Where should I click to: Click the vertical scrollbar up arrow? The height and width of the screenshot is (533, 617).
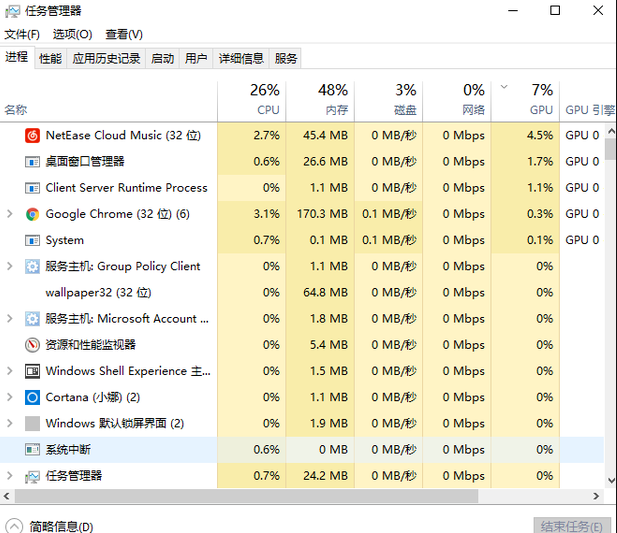pyautogui.click(x=611, y=131)
